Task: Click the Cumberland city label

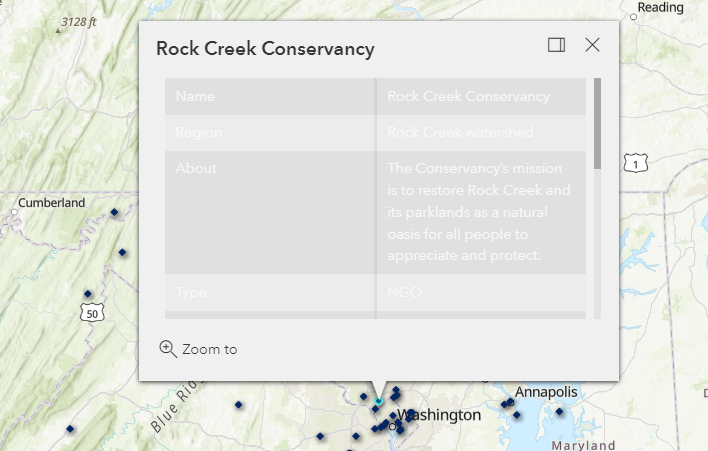Action: (x=51, y=203)
